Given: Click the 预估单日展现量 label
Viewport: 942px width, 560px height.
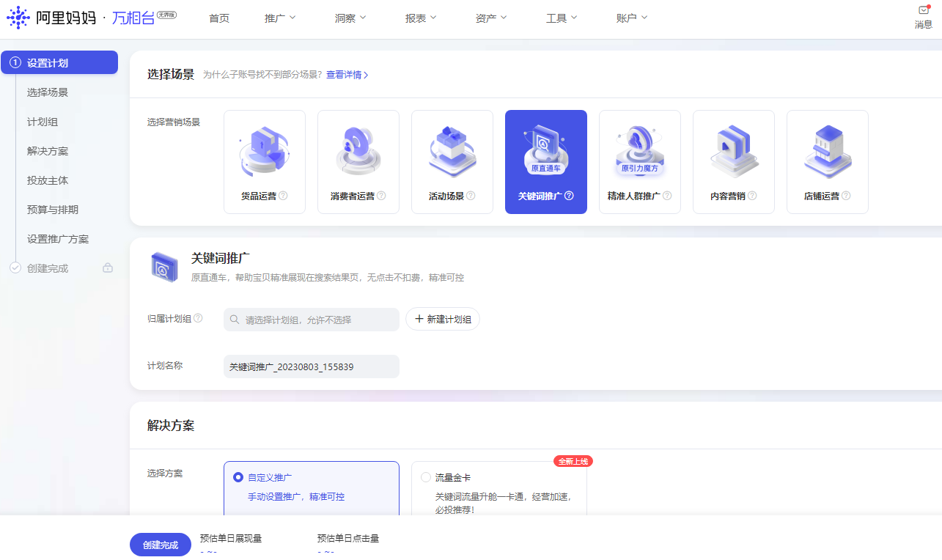Looking at the screenshot, I should [x=231, y=538].
